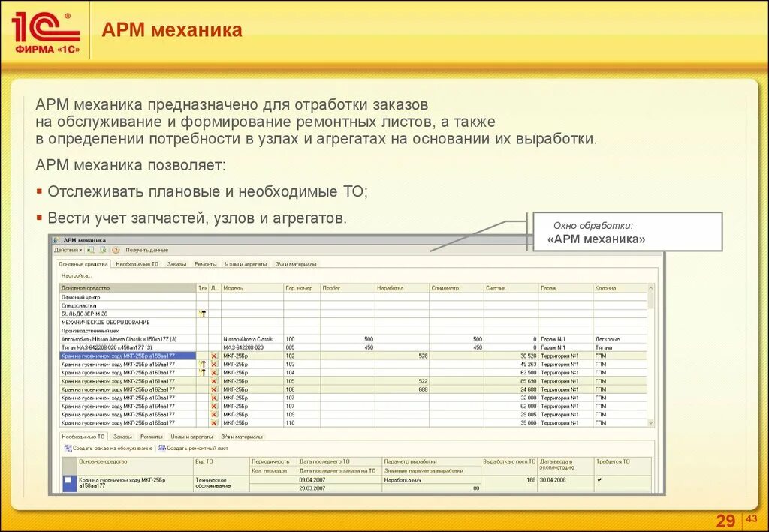Click the Создать ремонтный лист icon
The width and height of the screenshot is (769, 532).
162,448
